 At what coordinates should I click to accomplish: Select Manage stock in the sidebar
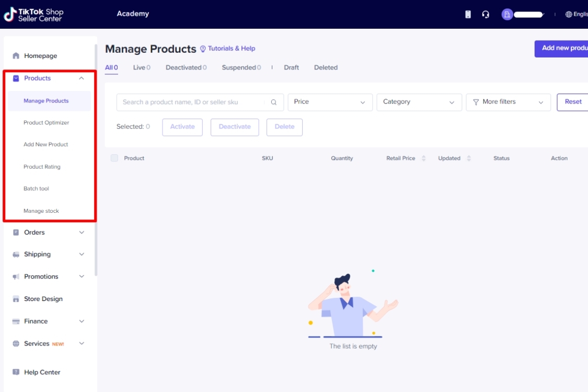41,211
